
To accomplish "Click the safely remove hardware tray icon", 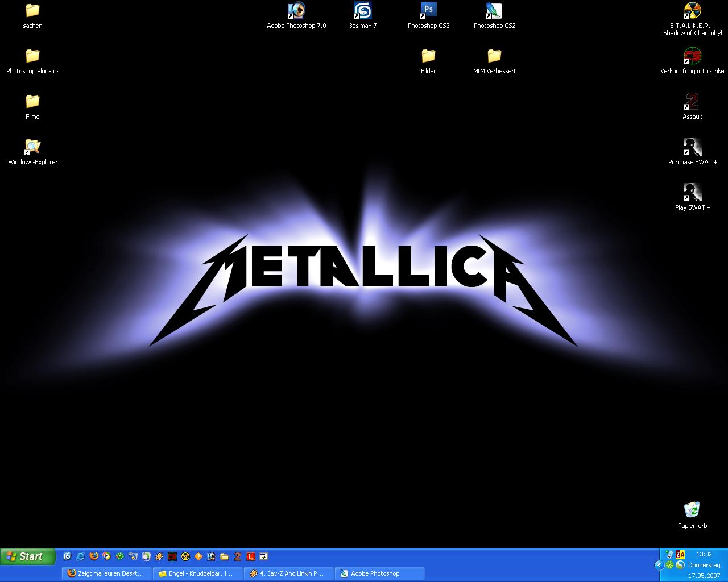I will click(x=670, y=555).
